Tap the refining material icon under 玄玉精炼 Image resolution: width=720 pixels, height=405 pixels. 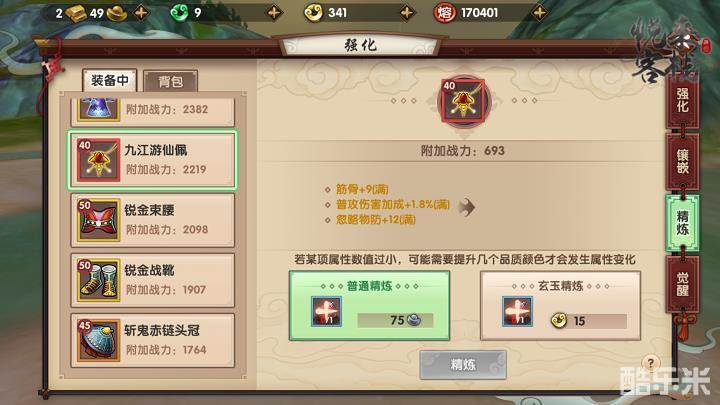click(x=518, y=311)
